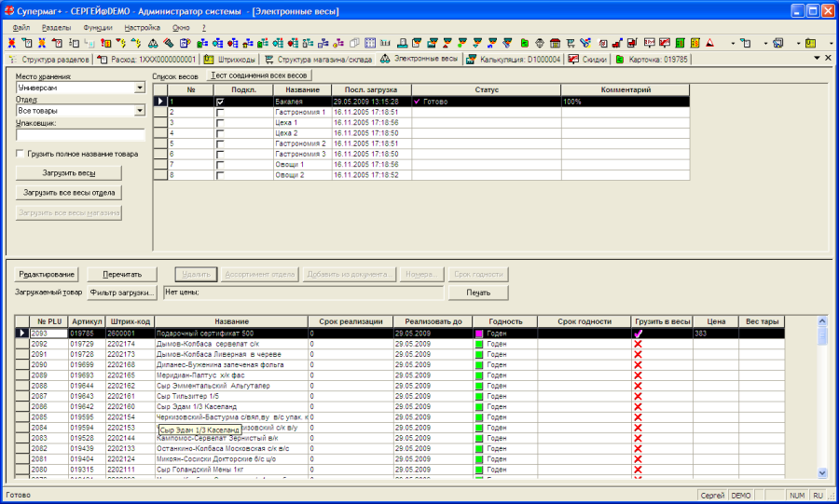The height and width of the screenshot is (504, 839).
Task: Click the 'Печать' button
Action: [x=476, y=293]
